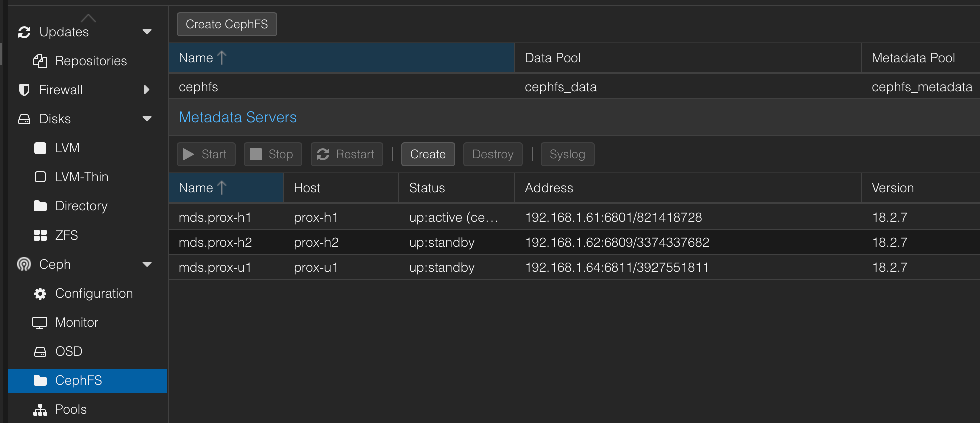
Task: Open the OSD menu item
Action: tap(88, 351)
